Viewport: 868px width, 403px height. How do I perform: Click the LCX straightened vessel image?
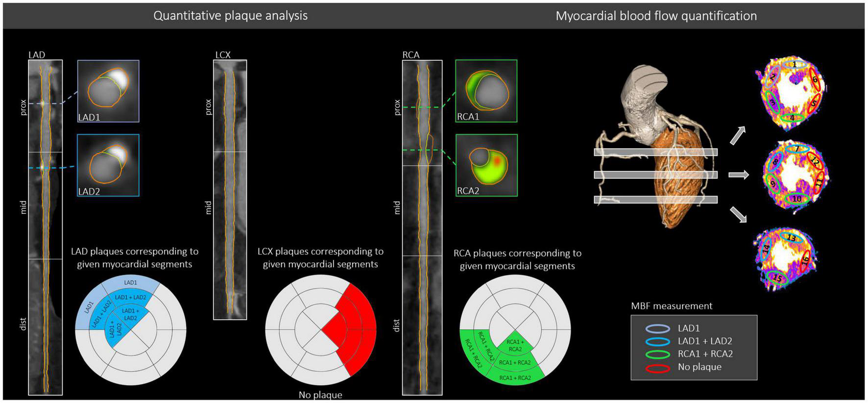tap(230, 190)
